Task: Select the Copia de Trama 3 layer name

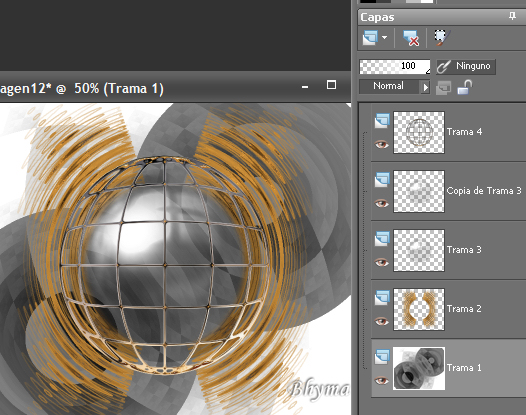Action: [x=484, y=191]
